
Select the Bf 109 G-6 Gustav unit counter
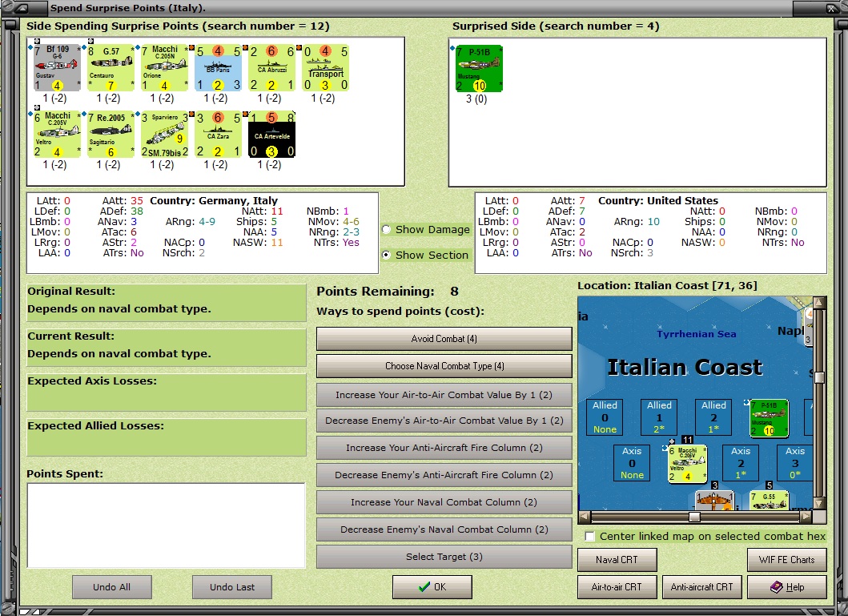pos(57,67)
